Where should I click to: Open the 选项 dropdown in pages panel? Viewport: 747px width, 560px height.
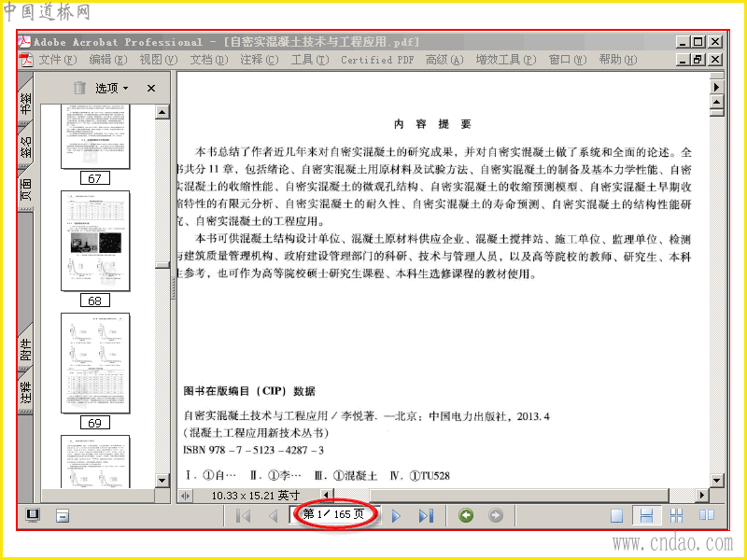(112, 88)
